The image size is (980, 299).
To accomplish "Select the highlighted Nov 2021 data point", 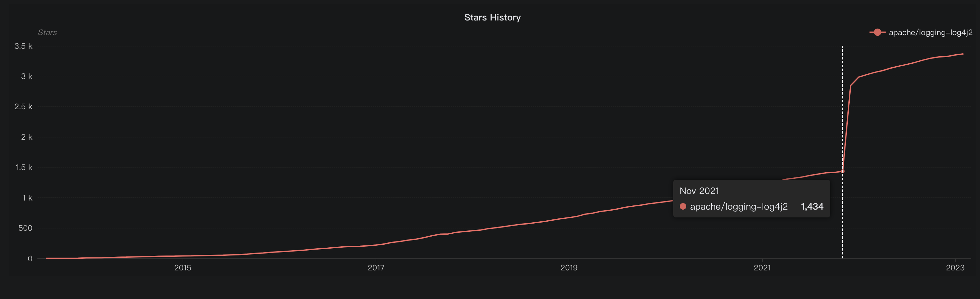I will pyautogui.click(x=843, y=172).
